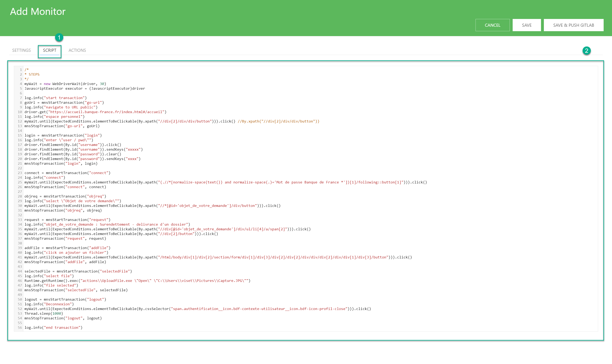Screen dimensions: 612x364
Task: Click the line goUrl = mnsStartTransaction("go-url")
Action: [x=64, y=103]
